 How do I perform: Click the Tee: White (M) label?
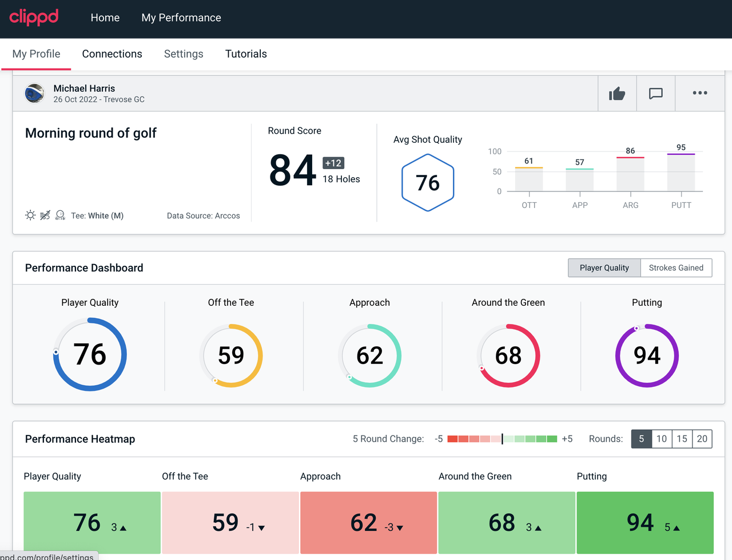pos(97,215)
